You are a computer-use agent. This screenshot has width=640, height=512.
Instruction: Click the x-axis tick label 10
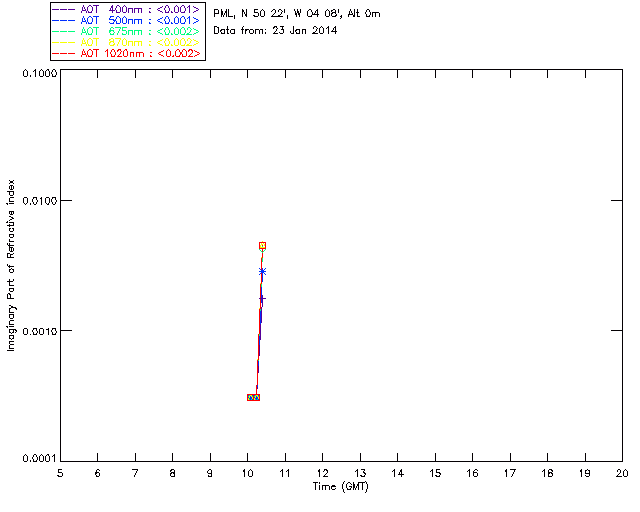pos(247,473)
